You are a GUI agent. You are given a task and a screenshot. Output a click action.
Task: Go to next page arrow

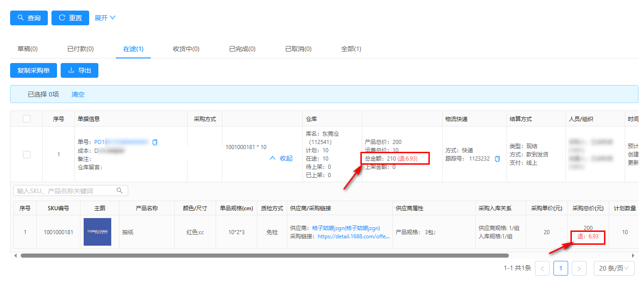click(x=579, y=268)
